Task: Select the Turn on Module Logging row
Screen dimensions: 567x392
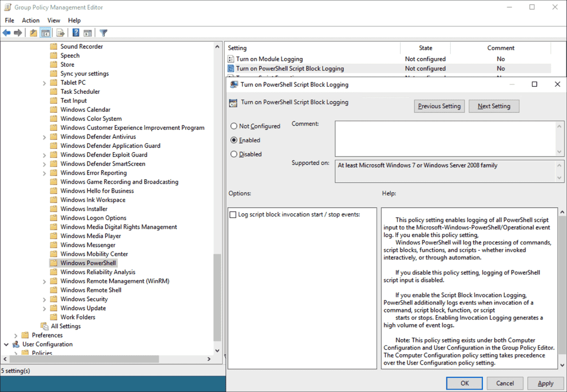Action: (x=388, y=59)
